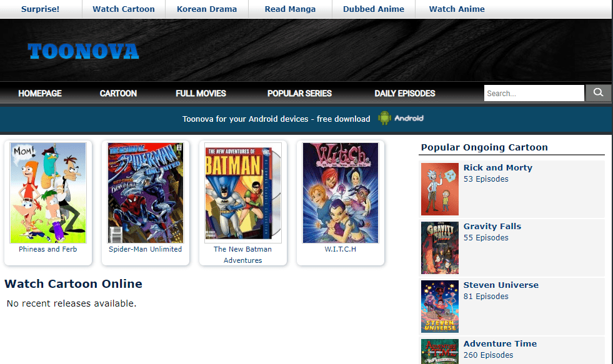Click the No recent releases available text
This screenshot has height=364, width=613.
(71, 303)
